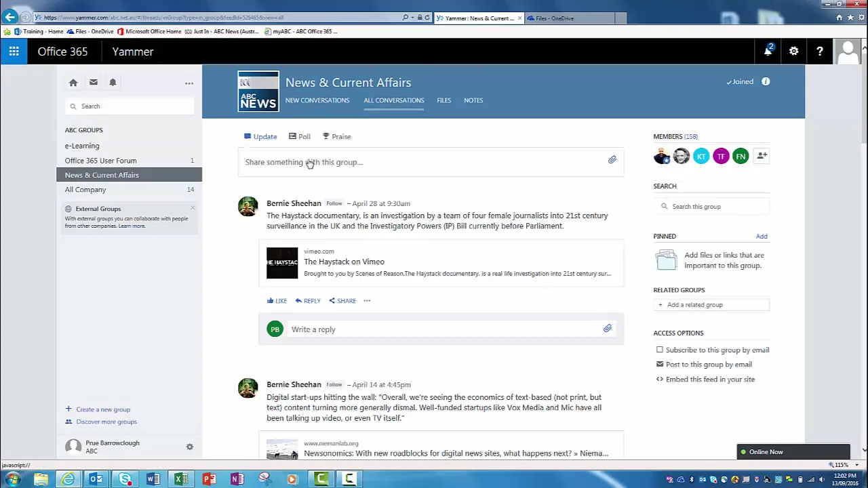Toggle Subscribe to this group by email checkbox
This screenshot has width=868, height=488.
click(x=660, y=350)
